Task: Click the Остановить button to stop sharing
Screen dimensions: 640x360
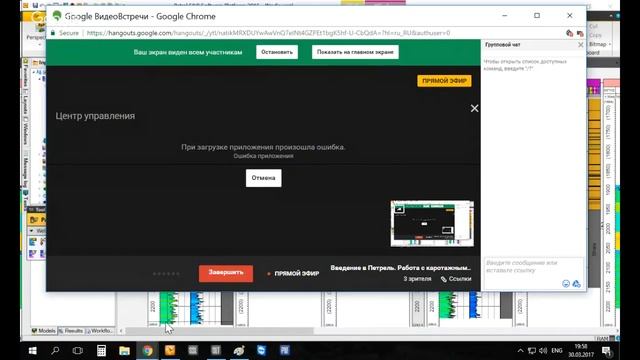Action: 277,52
